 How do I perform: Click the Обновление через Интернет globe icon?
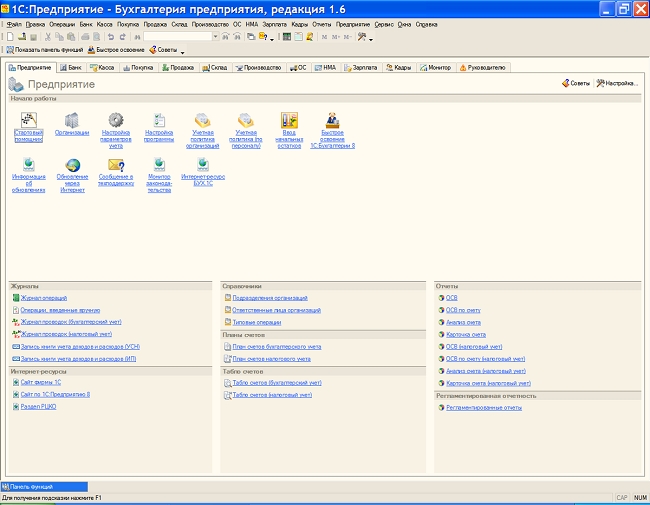point(71,165)
